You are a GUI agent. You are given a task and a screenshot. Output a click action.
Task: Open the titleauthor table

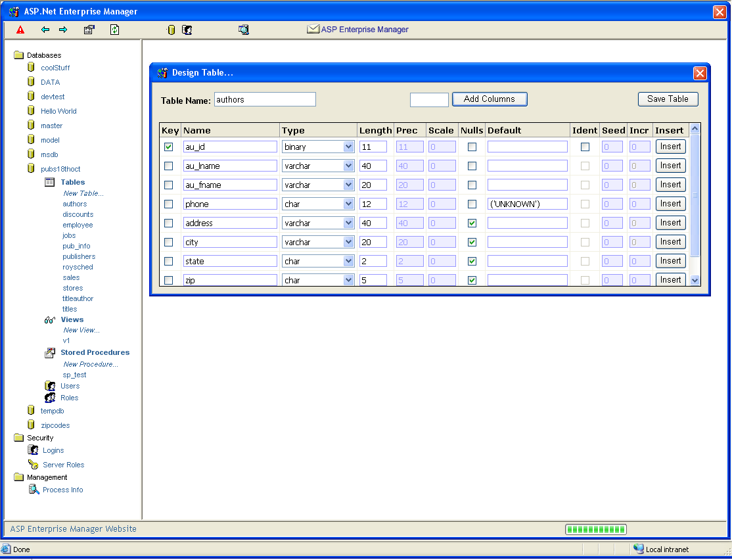pos(78,298)
